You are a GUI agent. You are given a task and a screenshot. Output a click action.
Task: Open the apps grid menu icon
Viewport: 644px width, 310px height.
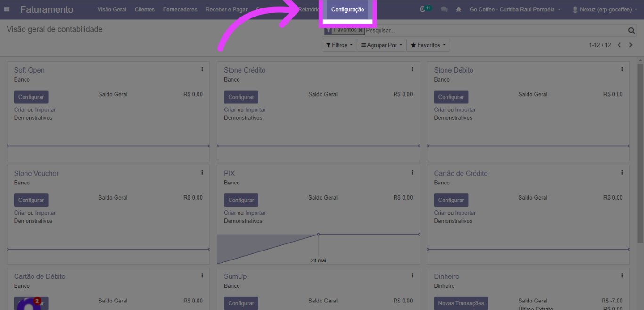[x=7, y=9]
